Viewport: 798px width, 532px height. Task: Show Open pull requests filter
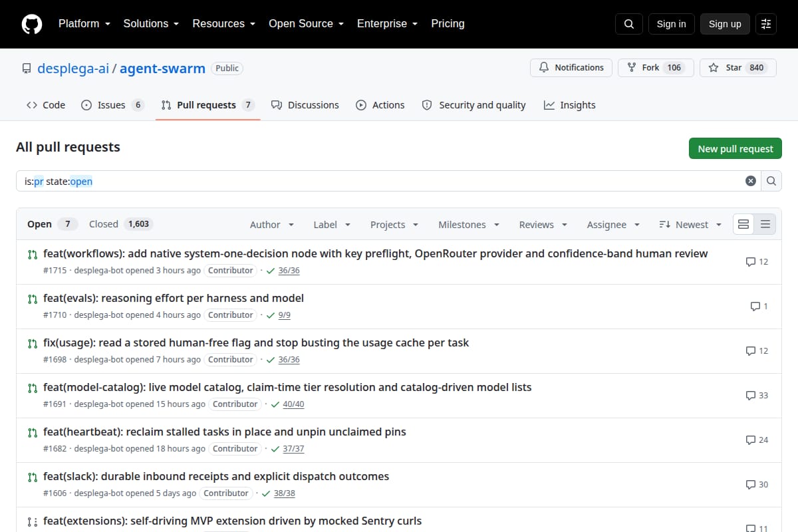click(53, 225)
